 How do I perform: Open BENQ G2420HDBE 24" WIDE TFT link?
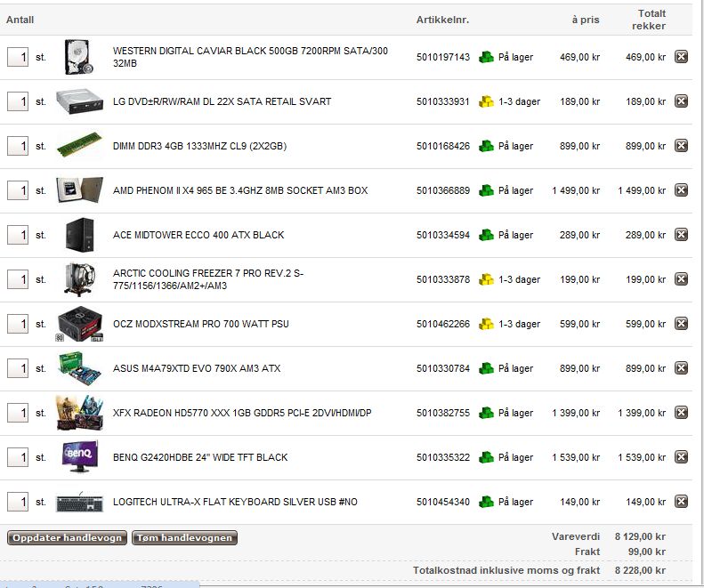click(200, 457)
